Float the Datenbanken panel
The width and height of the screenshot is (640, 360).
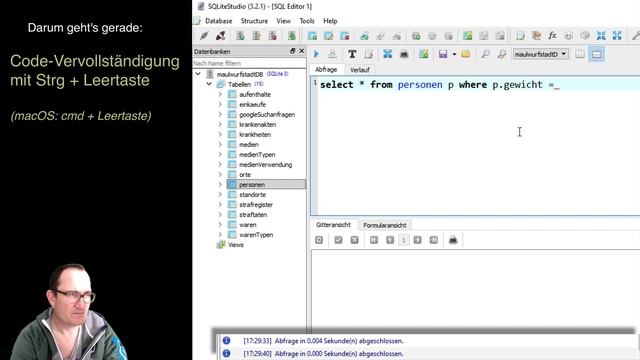click(x=292, y=51)
